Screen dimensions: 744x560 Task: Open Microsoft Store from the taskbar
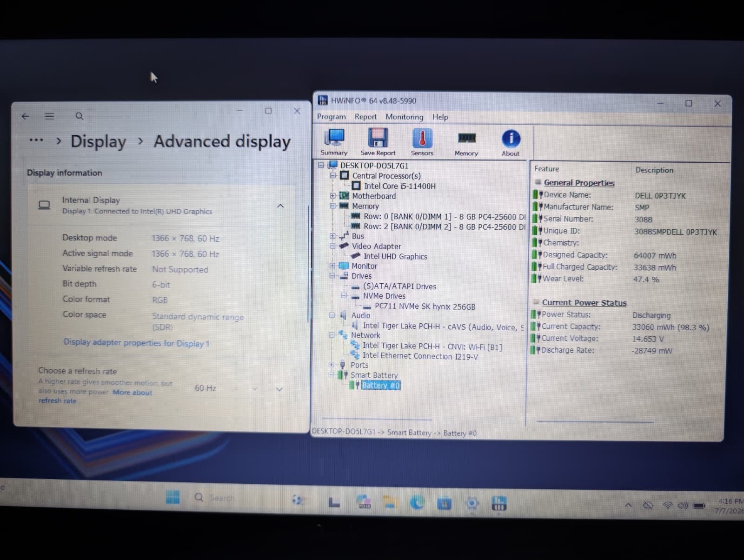tap(444, 503)
